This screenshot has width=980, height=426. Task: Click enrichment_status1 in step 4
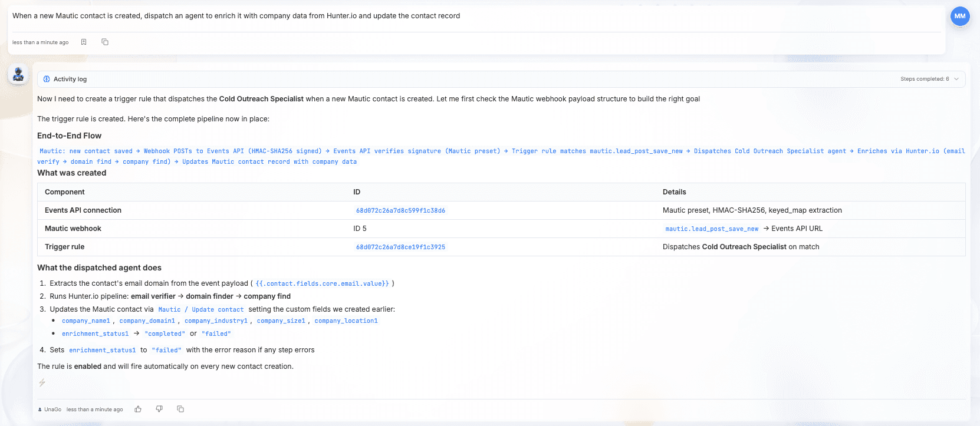(103, 351)
